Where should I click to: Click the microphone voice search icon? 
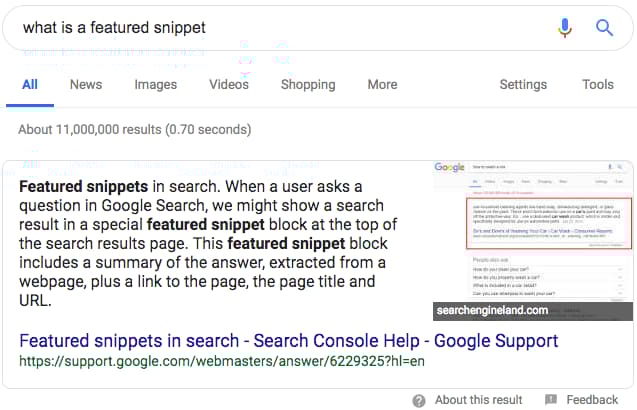pyautogui.click(x=566, y=28)
